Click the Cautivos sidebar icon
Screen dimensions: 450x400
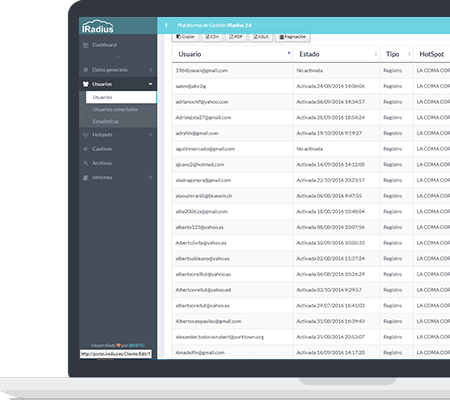pos(86,149)
